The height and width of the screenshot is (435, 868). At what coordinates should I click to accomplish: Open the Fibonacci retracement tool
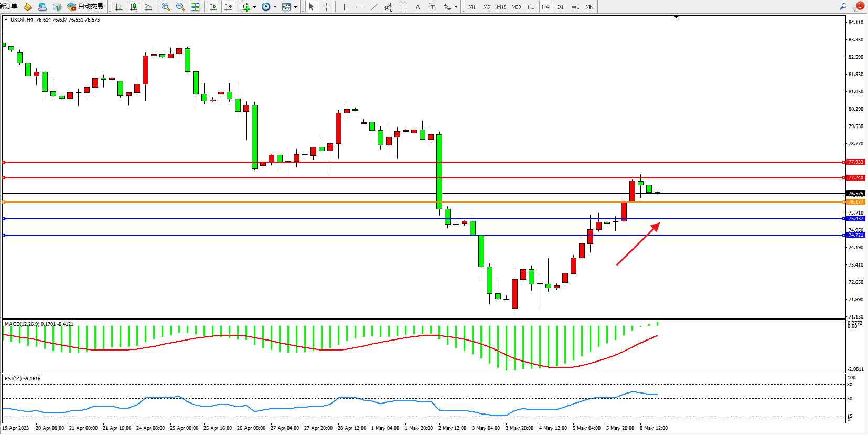click(x=403, y=7)
